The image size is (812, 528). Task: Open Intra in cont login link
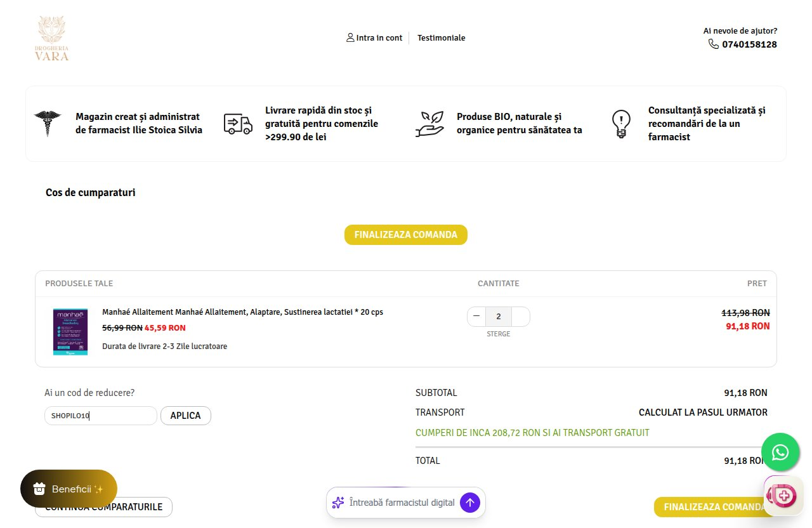[374, 37]
